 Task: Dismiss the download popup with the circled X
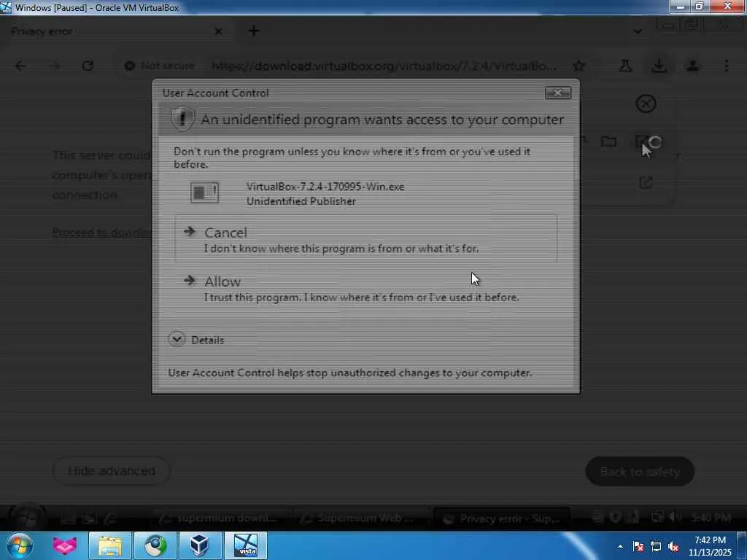coord(646,104)
